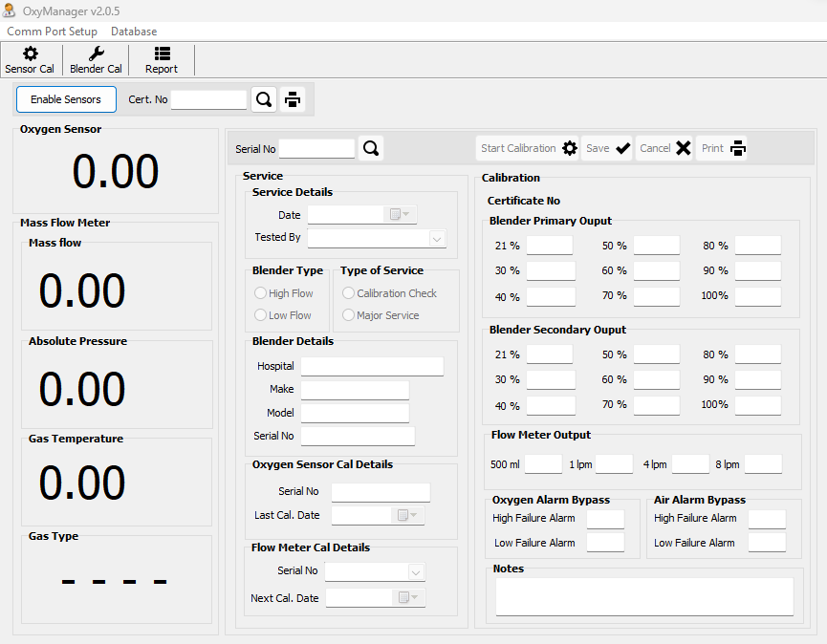Click Oxygen Alarm High Failure field
The width and height of the screenshot is (827, 644).
tap(605, 519)
